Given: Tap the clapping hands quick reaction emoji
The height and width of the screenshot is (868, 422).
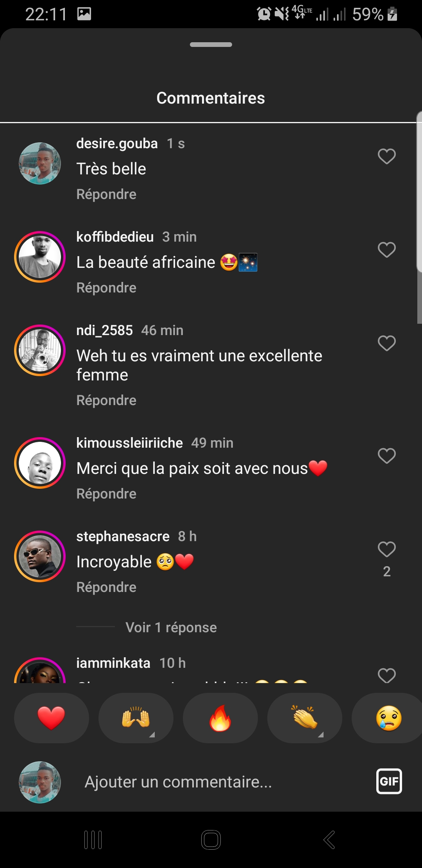Looking at the screenshot, I should [x=304, y=718].
